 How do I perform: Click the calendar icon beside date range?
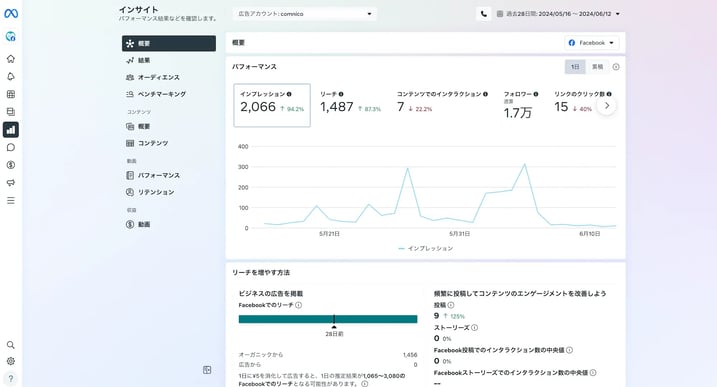[x=500, y=14]
